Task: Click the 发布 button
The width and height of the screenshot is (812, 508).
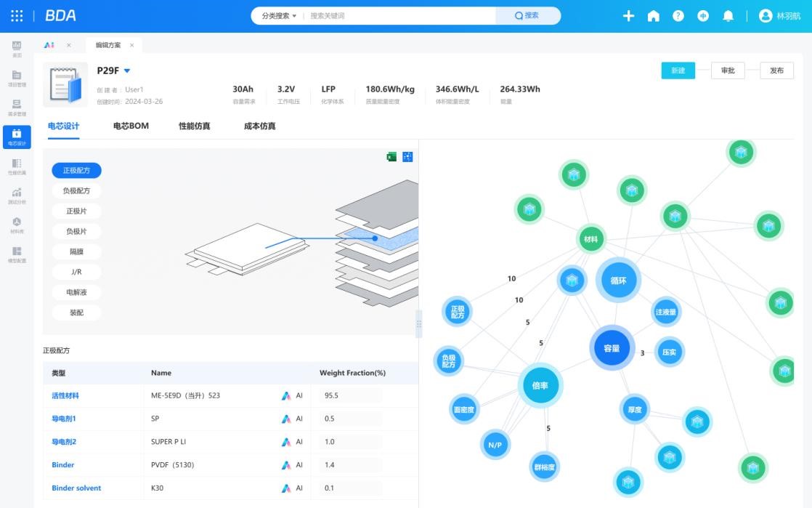Action: point(776,70)
